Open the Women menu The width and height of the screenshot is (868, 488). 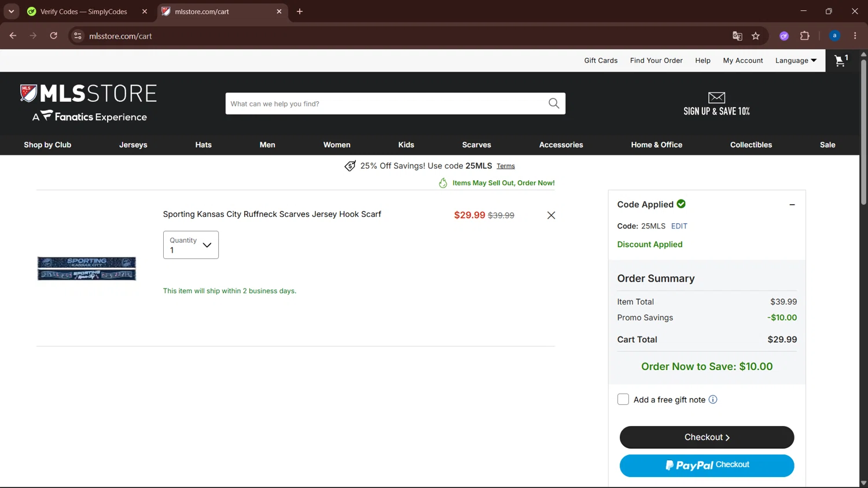point(337,145)
